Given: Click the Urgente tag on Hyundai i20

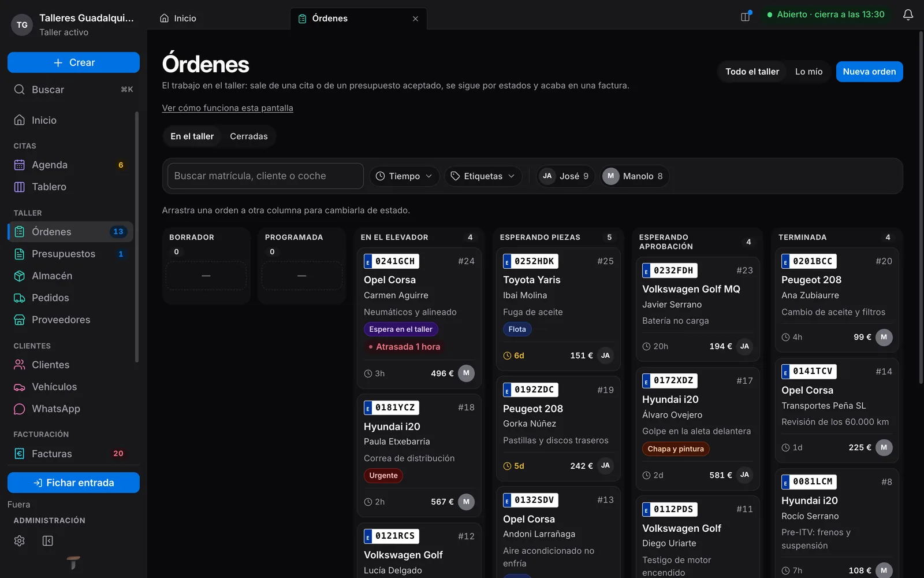Looking at the screenshot, I should click(x=383, y=476).
